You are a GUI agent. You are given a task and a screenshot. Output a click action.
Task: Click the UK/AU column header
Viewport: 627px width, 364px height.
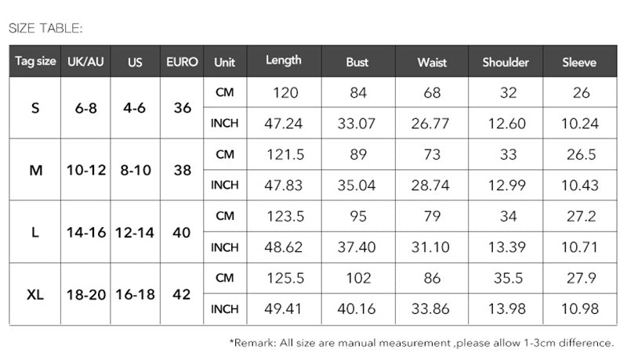click(x=85, y=62)
